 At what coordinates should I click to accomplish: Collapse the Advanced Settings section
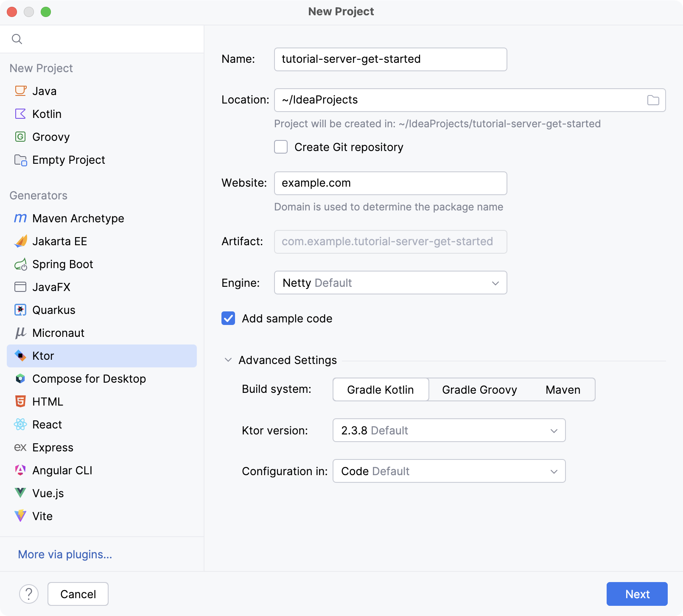tap(228, 360)
